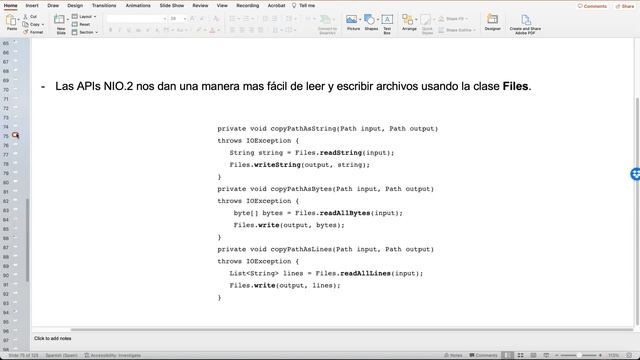Screen dimensions: 640x360
Task: Click the fit slide to window icon
Action: click(x=629, y=356)
